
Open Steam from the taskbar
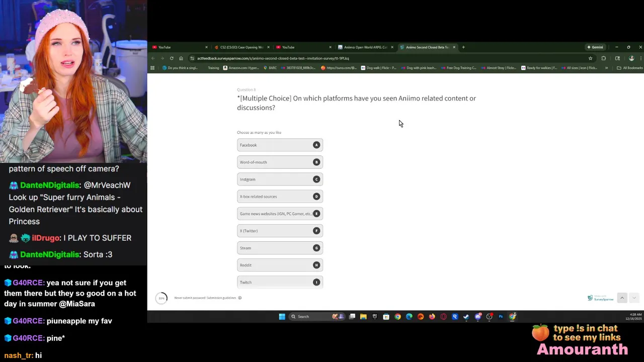point(466,317)
